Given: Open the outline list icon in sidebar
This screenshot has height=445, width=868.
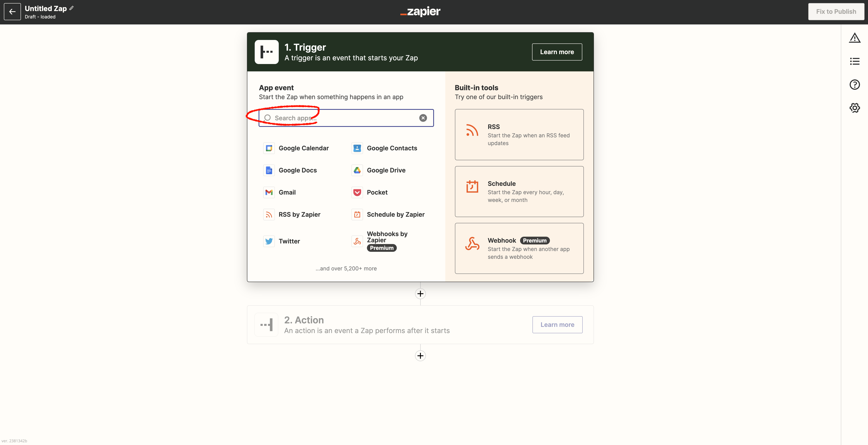Looking at the screenshot, I should [x=854, y=61].
